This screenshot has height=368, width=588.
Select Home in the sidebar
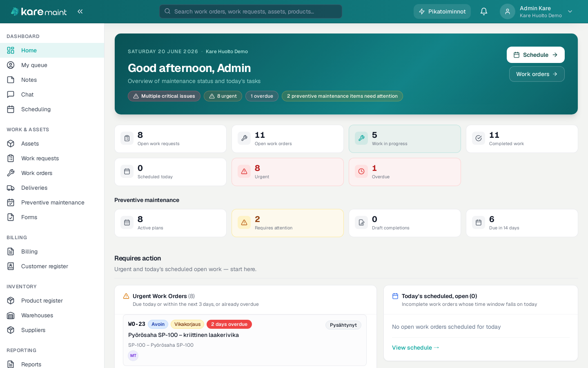52,50
